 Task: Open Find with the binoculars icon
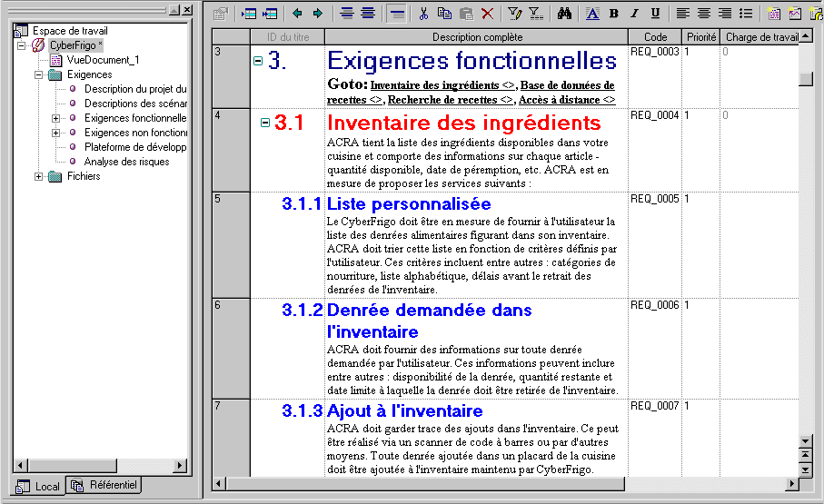(563, 13)
